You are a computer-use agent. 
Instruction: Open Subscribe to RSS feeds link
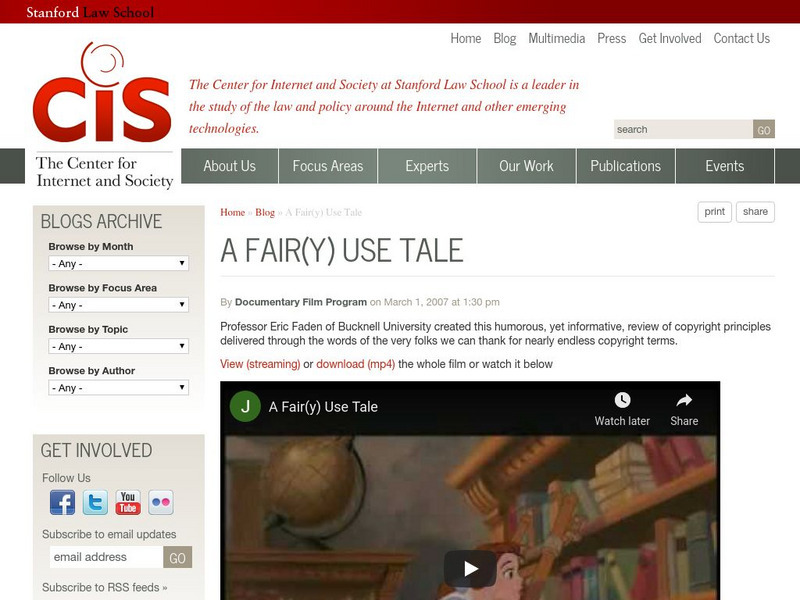[105, 587]
